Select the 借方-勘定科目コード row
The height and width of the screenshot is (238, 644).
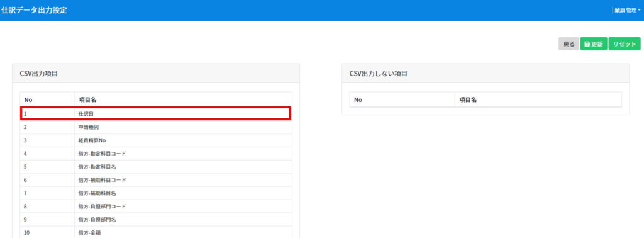pos(156,154)
